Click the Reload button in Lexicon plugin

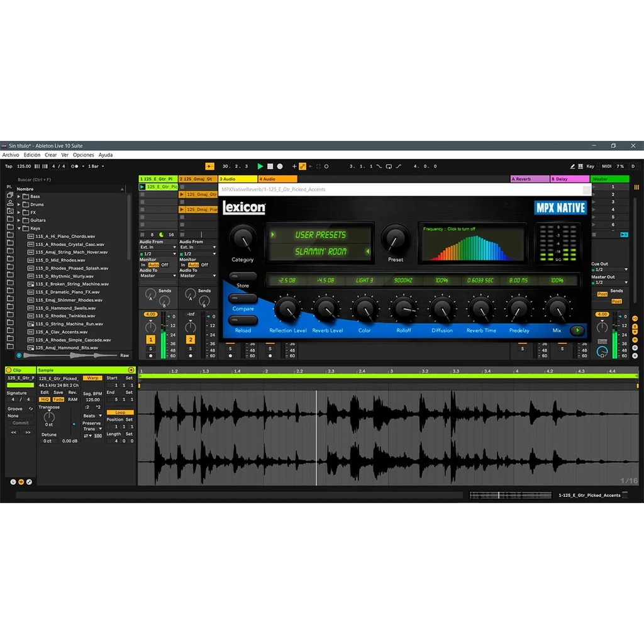(x=243, y=320)
